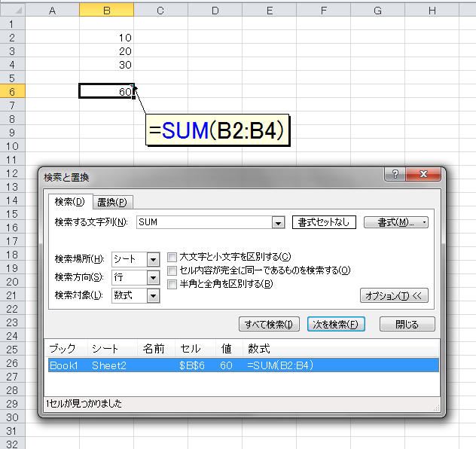Click the search text input field
Screen dimensions: 476x449
click(205, 222)
